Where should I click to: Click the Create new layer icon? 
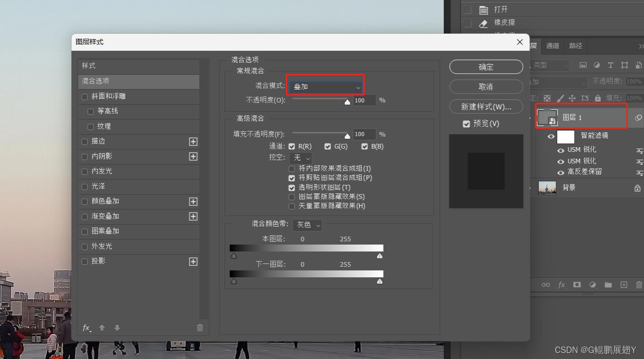[623, 285]
